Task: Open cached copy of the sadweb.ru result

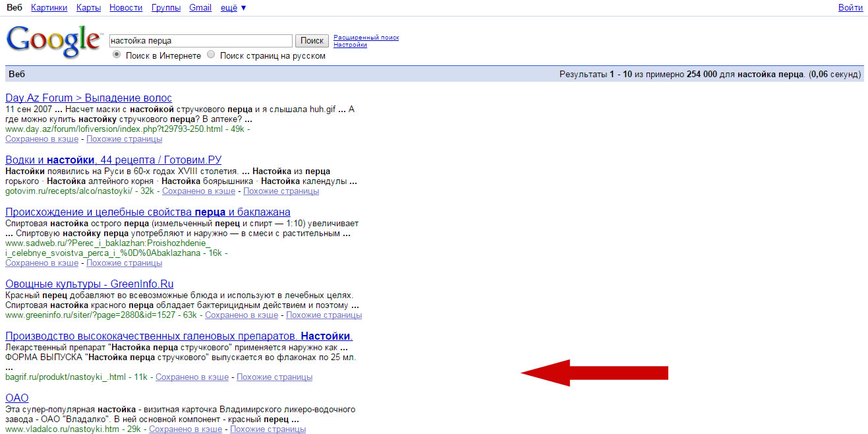Action: [x=42, y=263]
